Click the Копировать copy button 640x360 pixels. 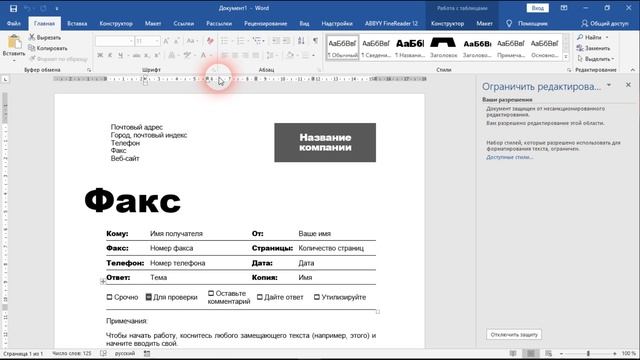click(48, 48)
